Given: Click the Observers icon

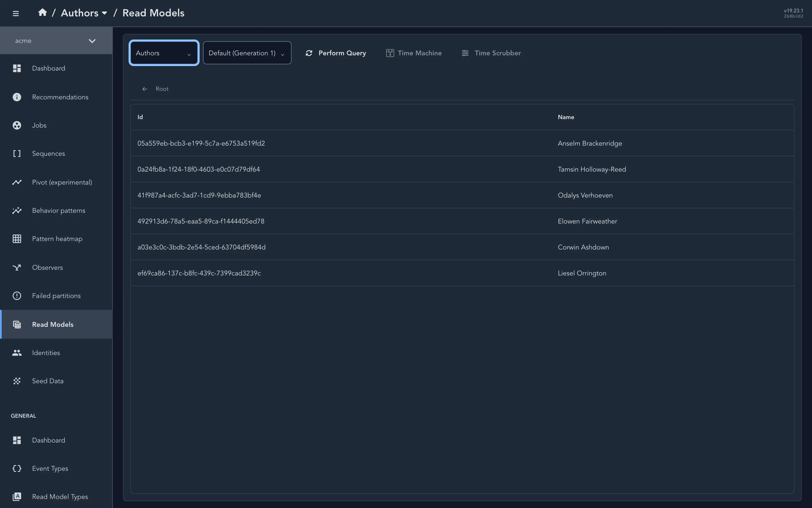Looking at the screenshot, I should (17, 268).
